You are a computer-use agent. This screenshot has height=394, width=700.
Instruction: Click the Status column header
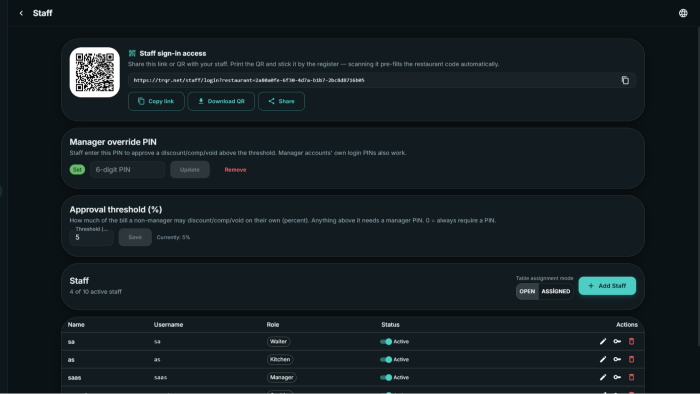(391, 324)
